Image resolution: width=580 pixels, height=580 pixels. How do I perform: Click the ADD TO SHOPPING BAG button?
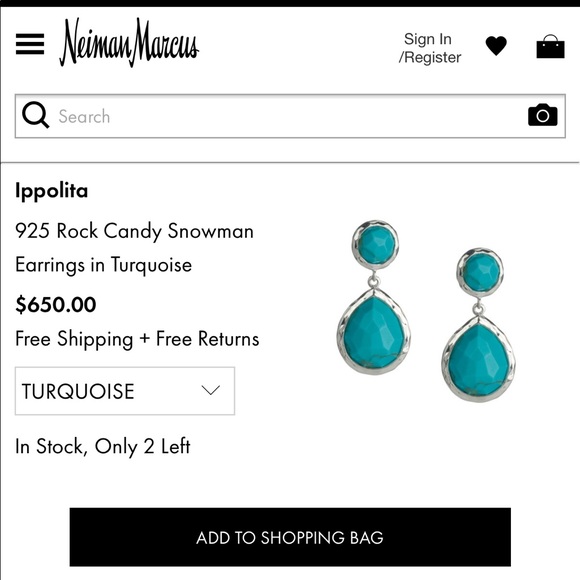(290, 537)
